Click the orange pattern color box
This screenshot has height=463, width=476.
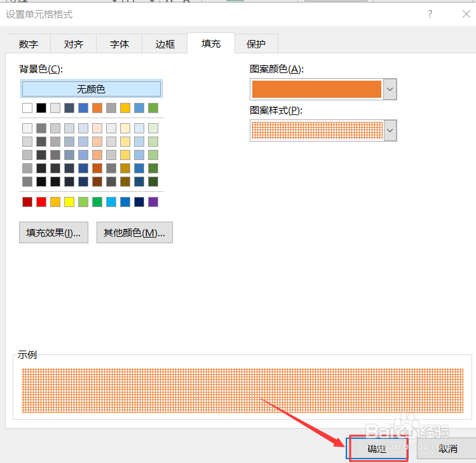tap(316, 89)
